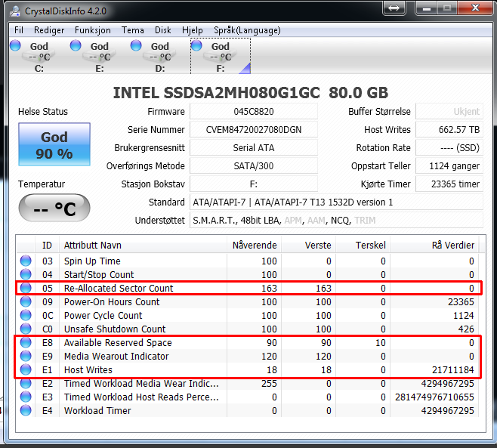Click the Understøttet features field

coord(336,220)
